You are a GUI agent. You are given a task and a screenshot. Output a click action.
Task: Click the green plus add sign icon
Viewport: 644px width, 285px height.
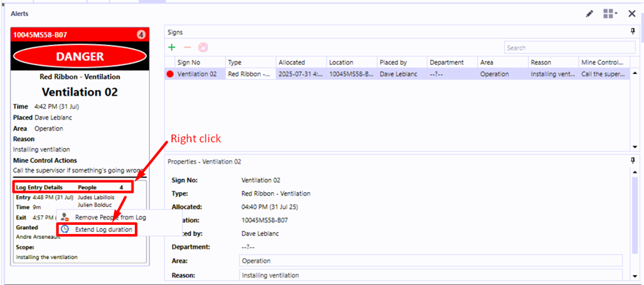click(172, 47)
